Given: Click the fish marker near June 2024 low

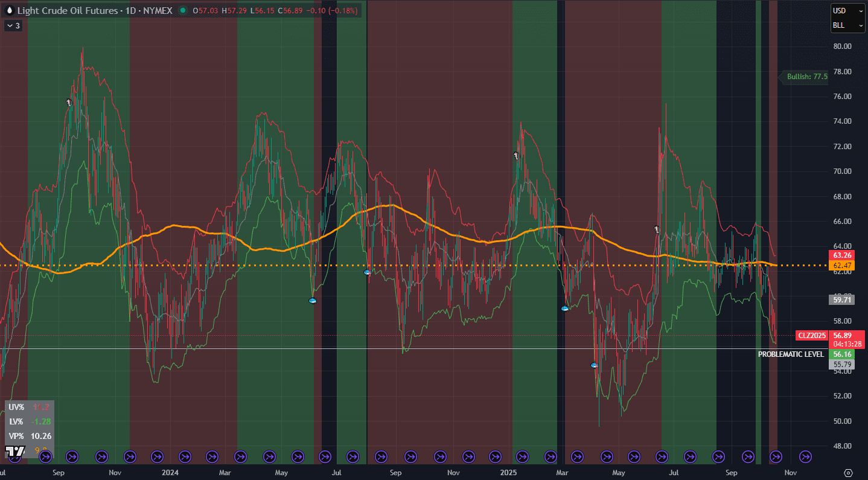Looking at the screenshot, I should pos(312,300).
